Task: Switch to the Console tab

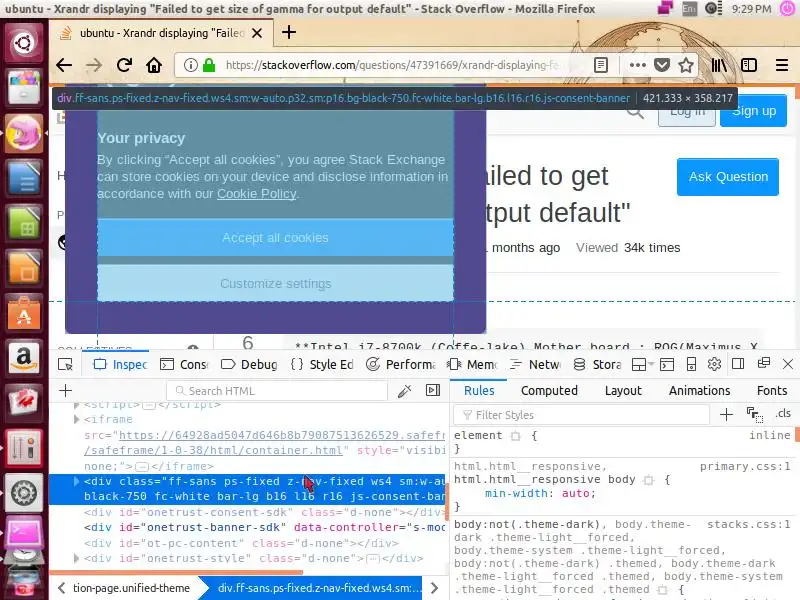Action: pos(184,364)
